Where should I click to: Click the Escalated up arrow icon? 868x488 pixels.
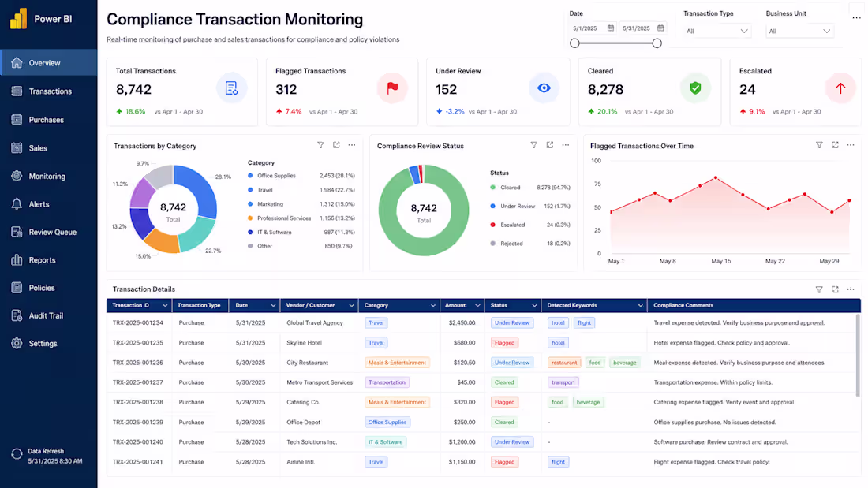click(x=840, y=88)
